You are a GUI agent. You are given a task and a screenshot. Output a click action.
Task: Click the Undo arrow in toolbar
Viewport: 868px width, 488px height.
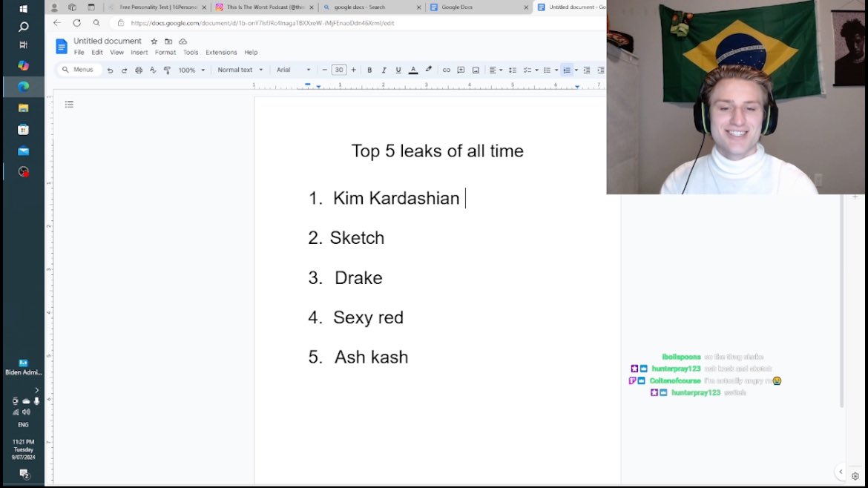pos(110,70)
